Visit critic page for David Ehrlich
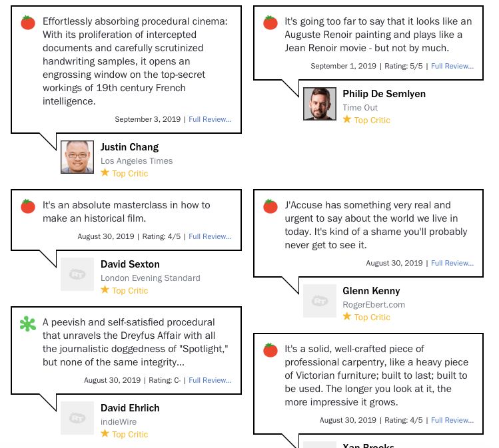 [x=130, y=408]
